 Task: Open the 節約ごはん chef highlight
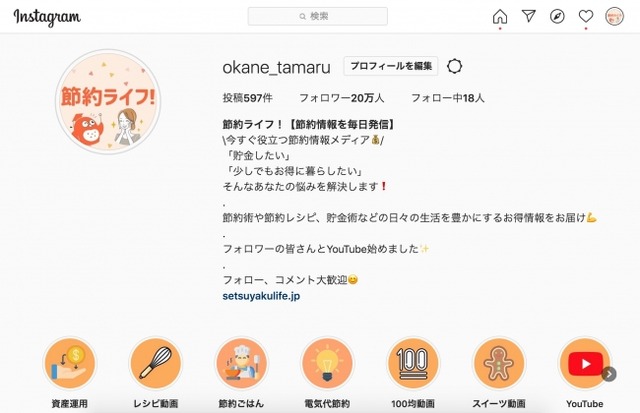241,363
